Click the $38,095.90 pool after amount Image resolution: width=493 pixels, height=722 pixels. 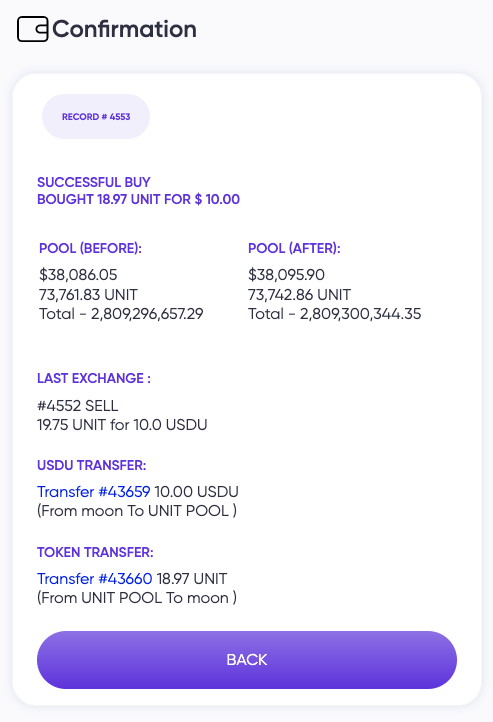pyautogui.click(x=286, y=274)
